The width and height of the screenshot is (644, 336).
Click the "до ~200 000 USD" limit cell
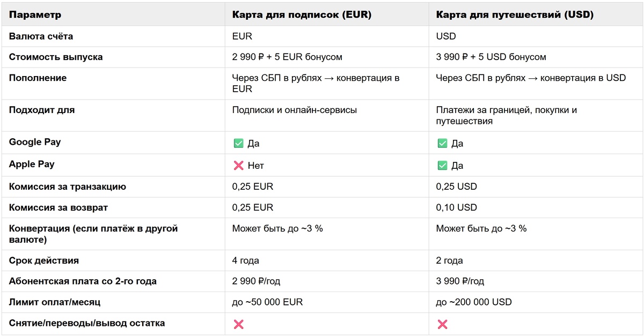(x=474, y=302)
